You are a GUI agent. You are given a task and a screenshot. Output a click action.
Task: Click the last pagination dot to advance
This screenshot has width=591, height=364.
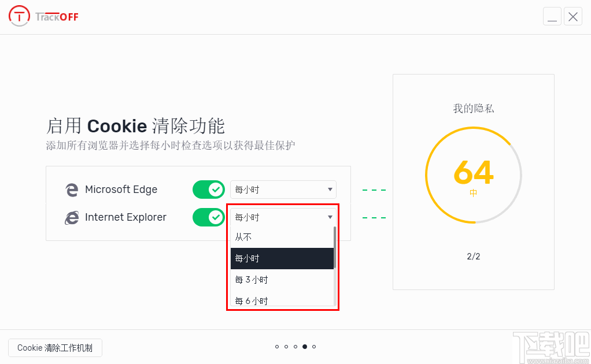(314, 347)
